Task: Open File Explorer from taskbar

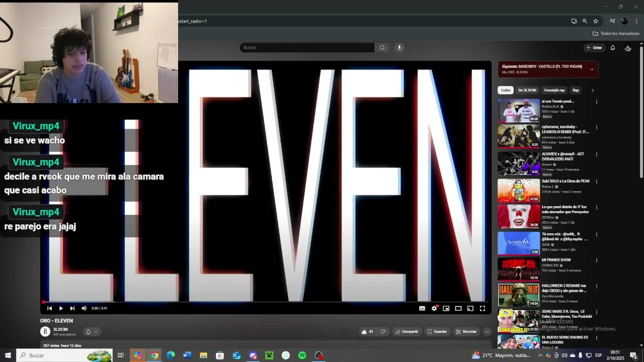Action: point(203,355)
